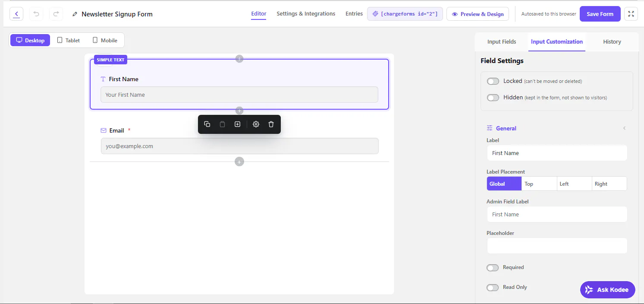This screenshot has height=304, width=644.
Task: Enable the Required switch
Action: [x=493, y=268]
